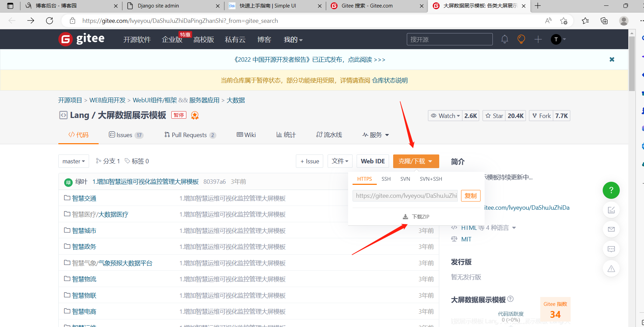The height and width of the screenshot is (327, 644).
Task: Refresh the page with the reload icon
Action: pos(49,21)
